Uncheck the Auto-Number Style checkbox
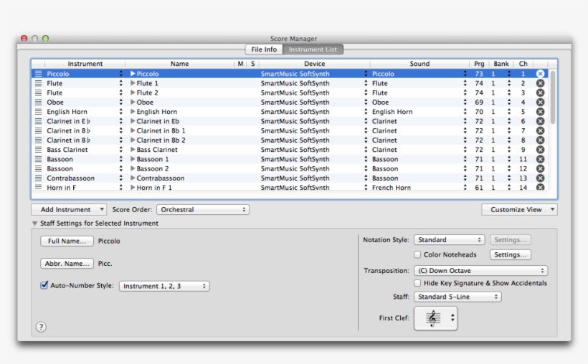 [44, 285]
